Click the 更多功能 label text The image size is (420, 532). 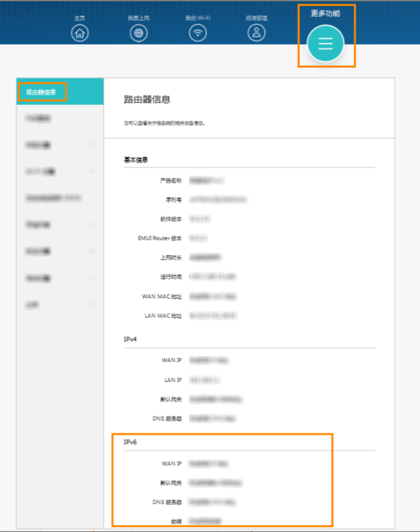point(325,13)
